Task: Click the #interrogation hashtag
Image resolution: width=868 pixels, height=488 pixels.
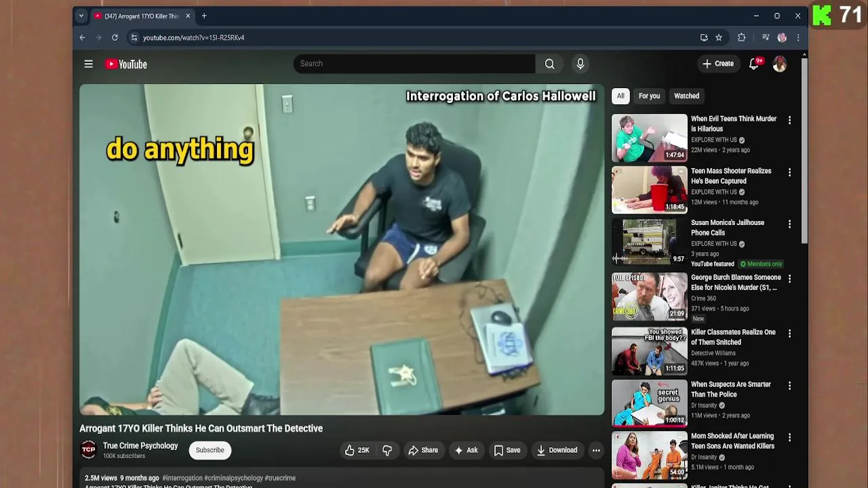Action: click(x=182, y=478)
